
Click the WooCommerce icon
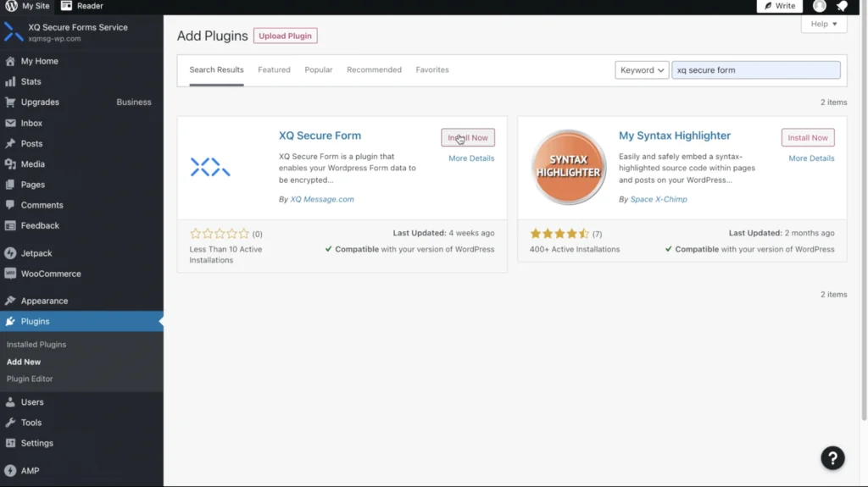tap(10, 274)
